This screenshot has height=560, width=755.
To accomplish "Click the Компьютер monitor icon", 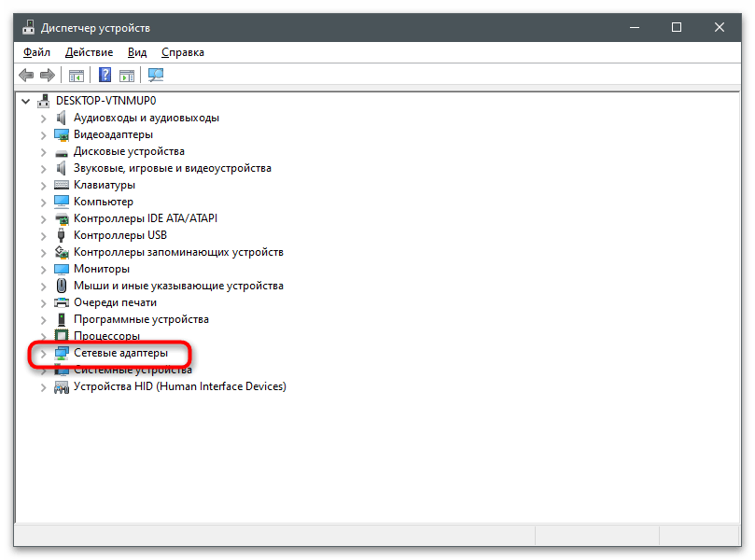I will (62, 202).
